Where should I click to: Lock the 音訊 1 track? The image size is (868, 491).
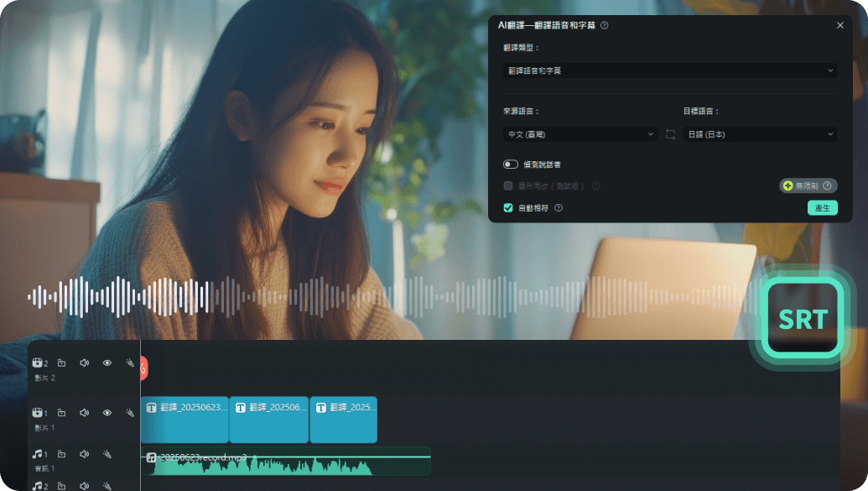tap(61, 454)
